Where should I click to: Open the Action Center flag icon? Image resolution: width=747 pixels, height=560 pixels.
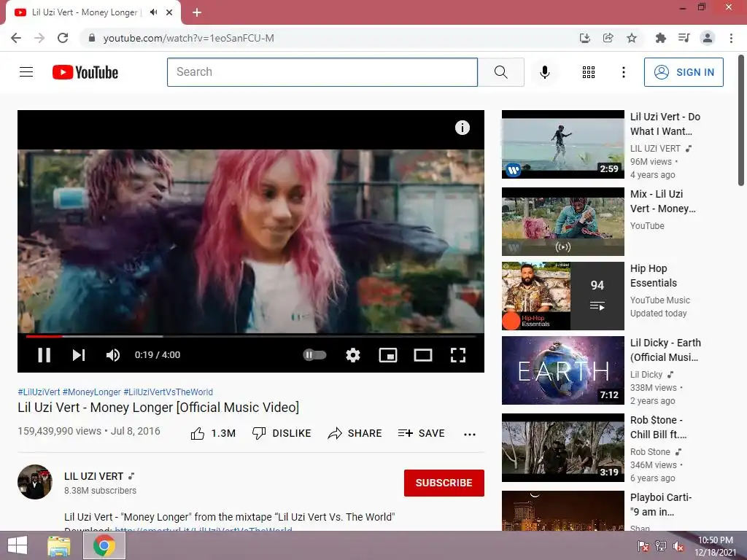643,545
